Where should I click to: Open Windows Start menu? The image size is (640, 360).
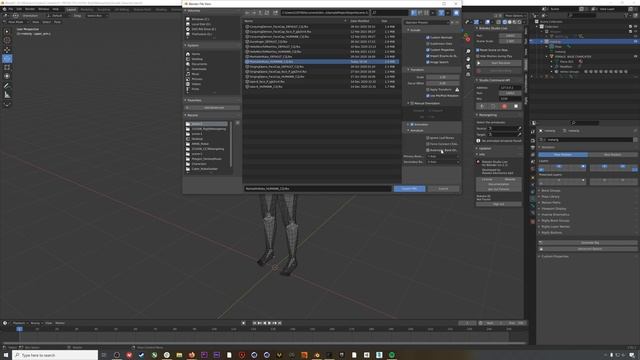[6, 355]
